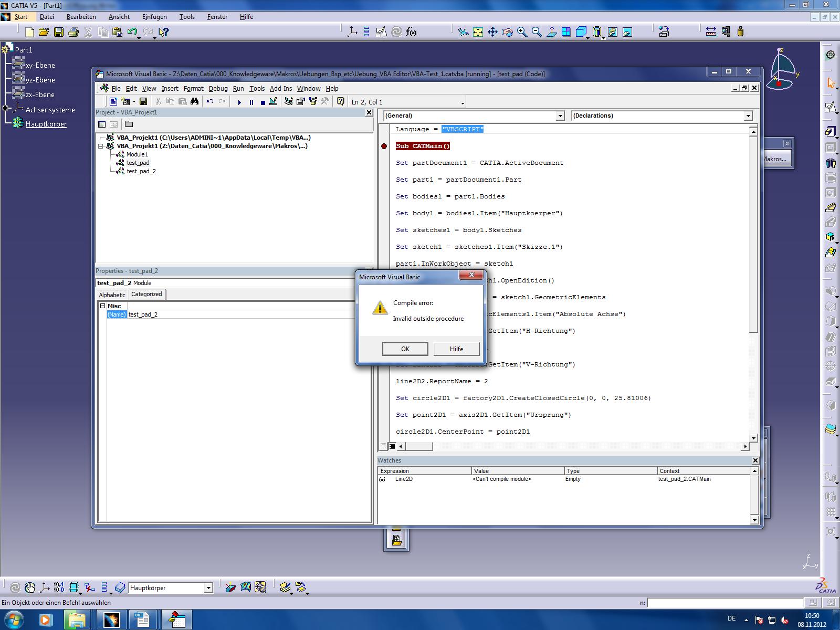This screenshot has height=630, width=840.
Task: Click the Toolbox icon in VBA toolbar
Action: click(324, 101)
